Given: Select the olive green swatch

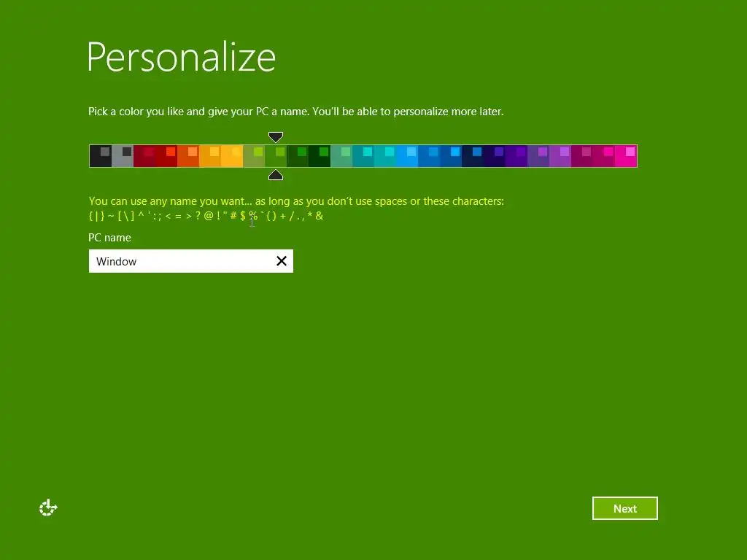Looking at the screenshot, I should point(254,156).
